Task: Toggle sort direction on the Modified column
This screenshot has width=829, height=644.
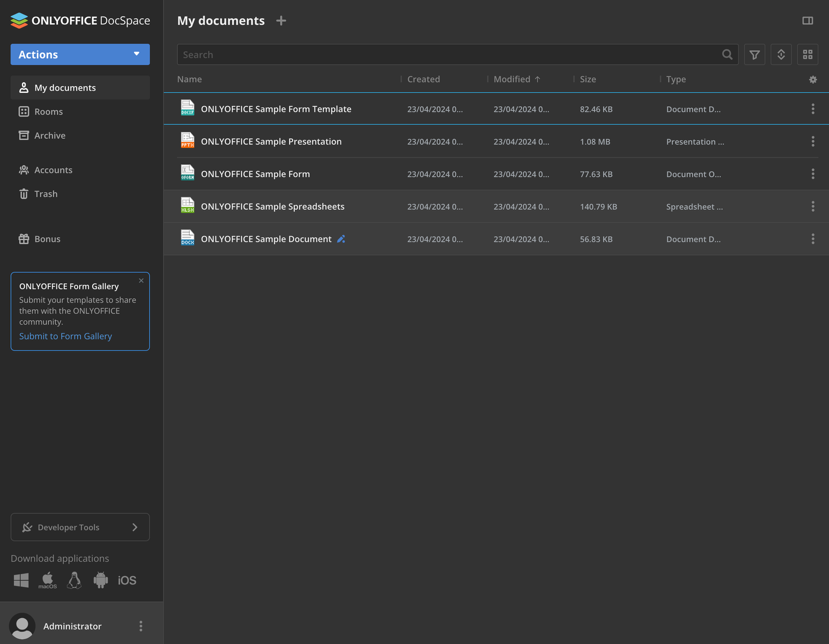Action: pos(537,79)
